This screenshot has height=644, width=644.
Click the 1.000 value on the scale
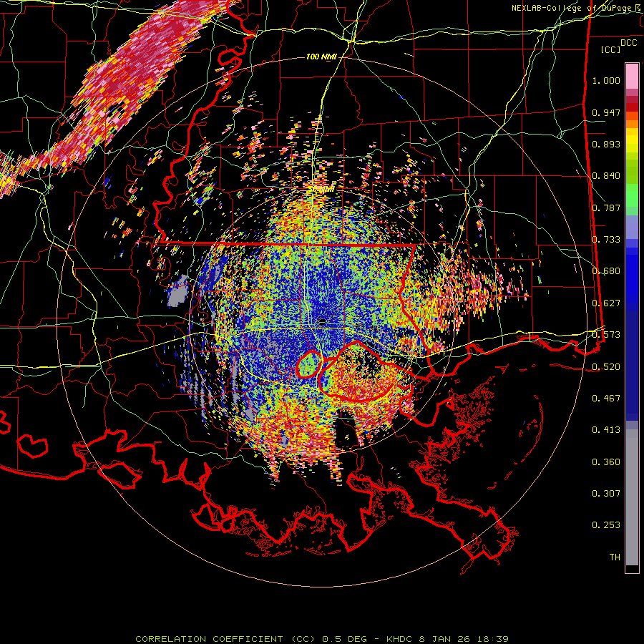tap(606, 80)
